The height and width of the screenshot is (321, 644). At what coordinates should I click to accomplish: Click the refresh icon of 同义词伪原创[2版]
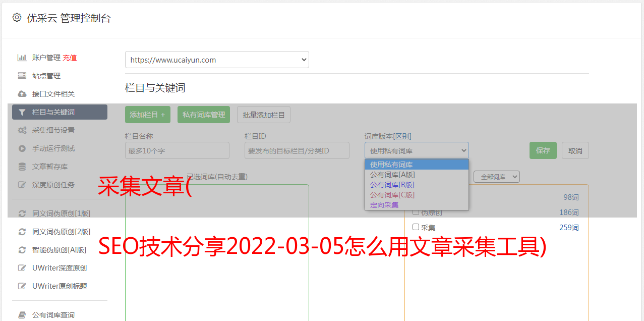22,232
